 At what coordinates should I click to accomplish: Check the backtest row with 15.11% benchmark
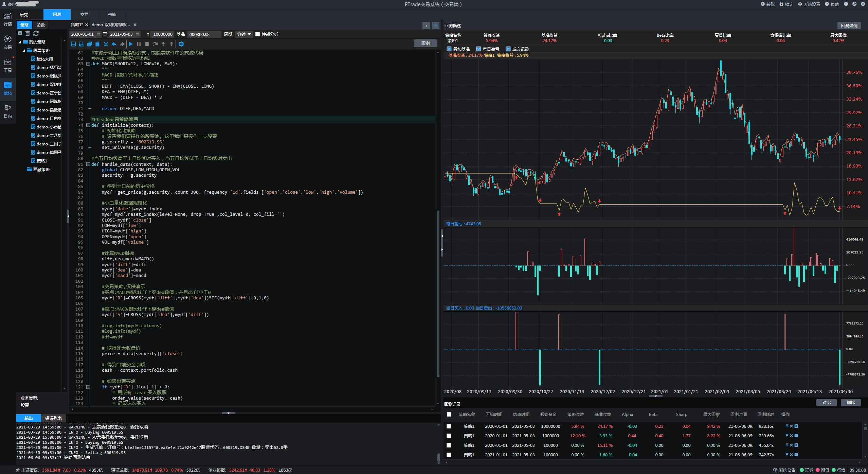click(449, 445)
